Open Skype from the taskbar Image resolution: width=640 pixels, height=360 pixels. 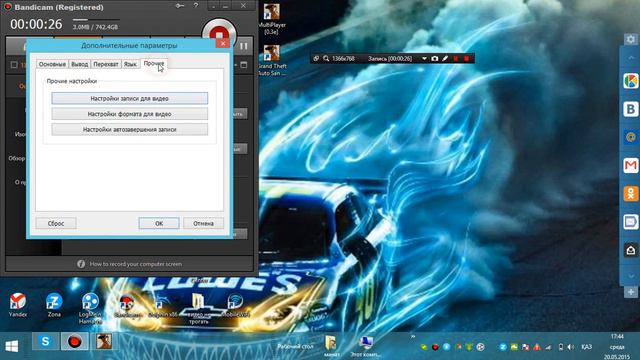45,341
